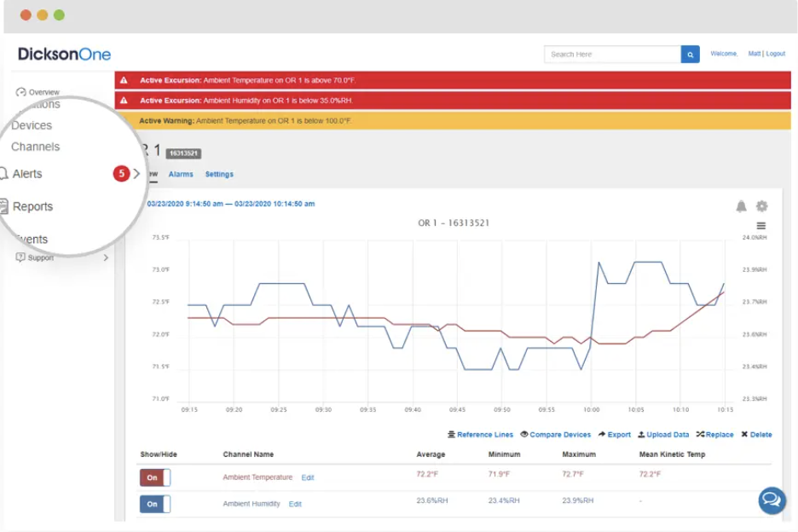Viewport: 798px width, 532px height.
Task: Edit the Ambient Temperature channel name
Action: click(x=308, y=477)
